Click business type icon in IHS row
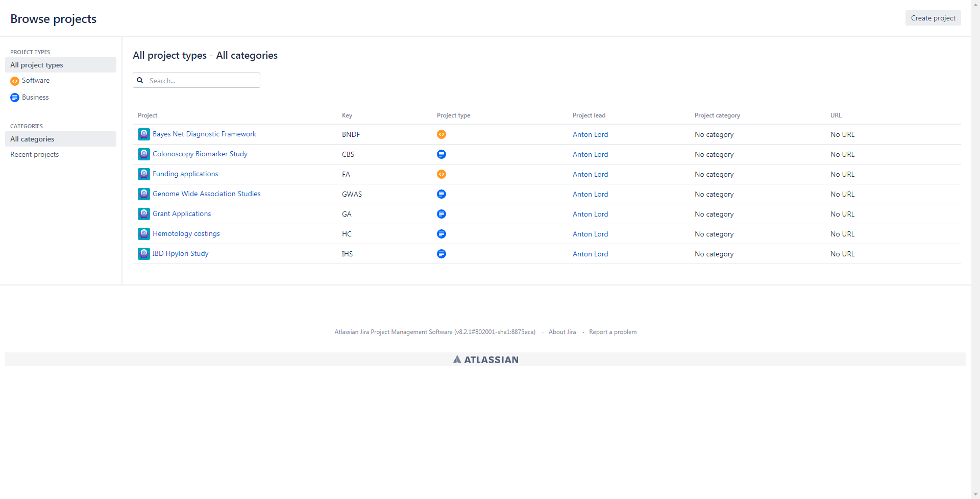This screenshot has height=499, width=980. point(442,254)
